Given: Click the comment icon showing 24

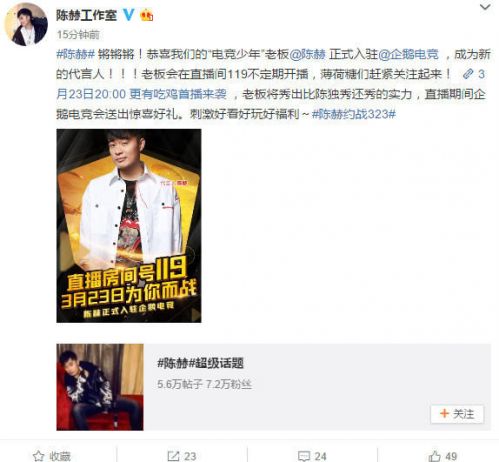Looking at the screenshot, I should pyautogui.click(x=304, y=456).
